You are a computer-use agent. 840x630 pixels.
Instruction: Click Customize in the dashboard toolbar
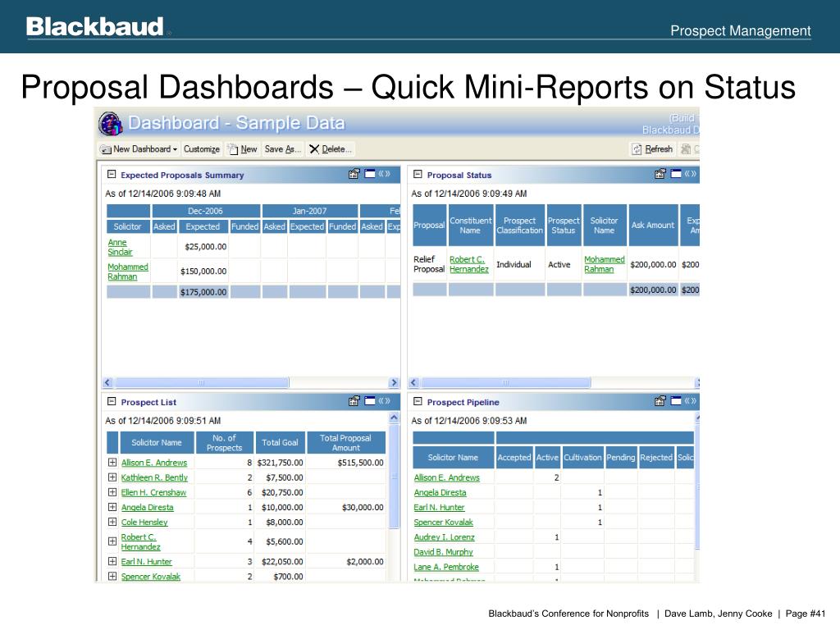[202, 149]
